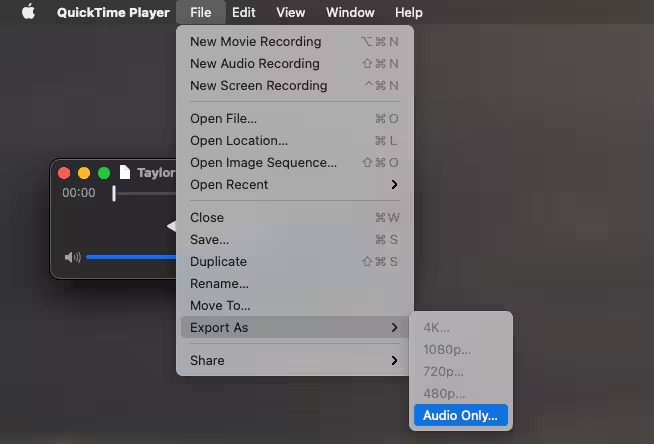Expand the Share submenu

(x=294, y=361)
